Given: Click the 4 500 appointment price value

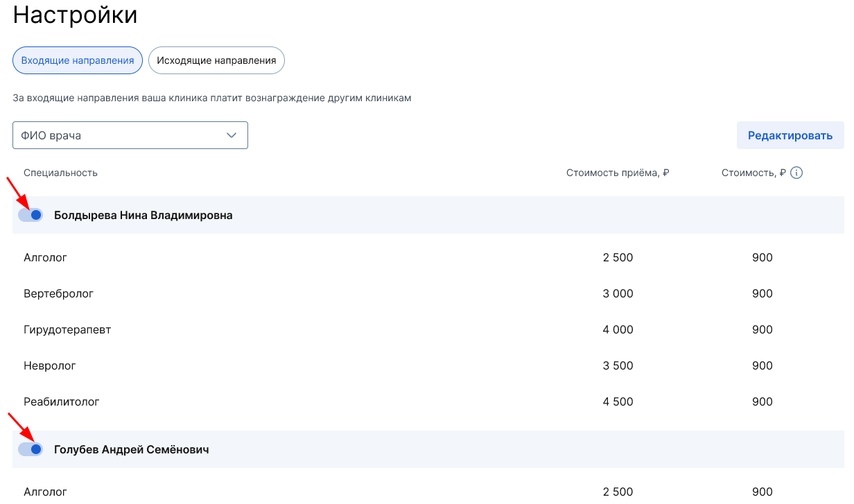Looking at the screenshot, I should [618, 402].
